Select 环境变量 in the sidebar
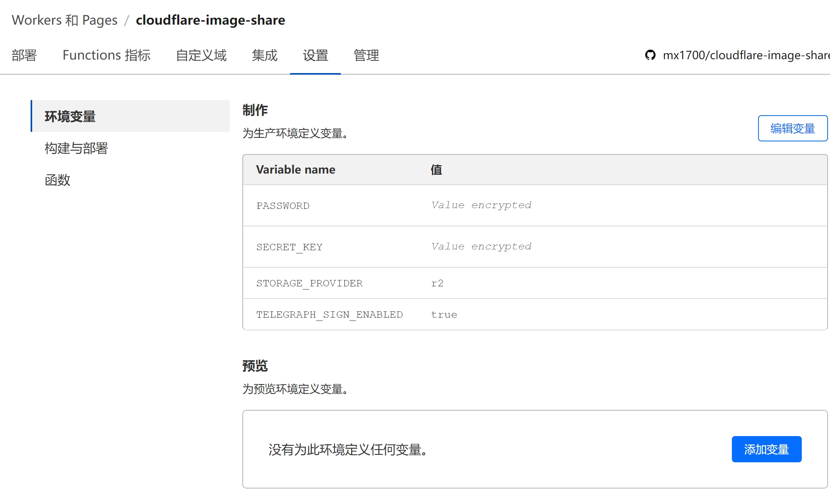830x504 pixels. tap(70, 116)
